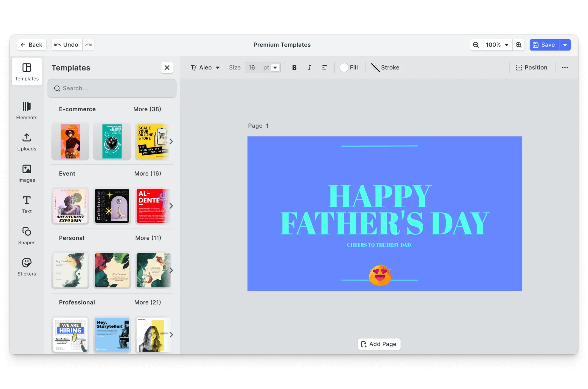Zoom in with the magnifier plus icon

point(519,45)
